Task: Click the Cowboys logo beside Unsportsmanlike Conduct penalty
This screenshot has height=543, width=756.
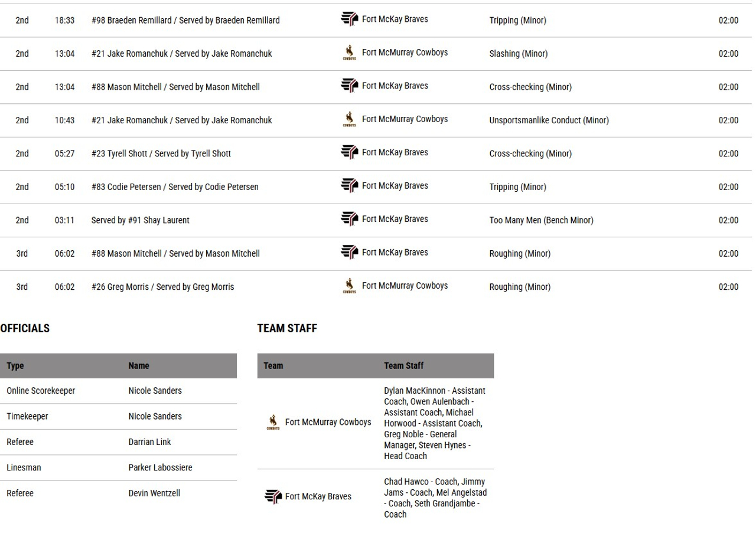Action: click(350, 120)
